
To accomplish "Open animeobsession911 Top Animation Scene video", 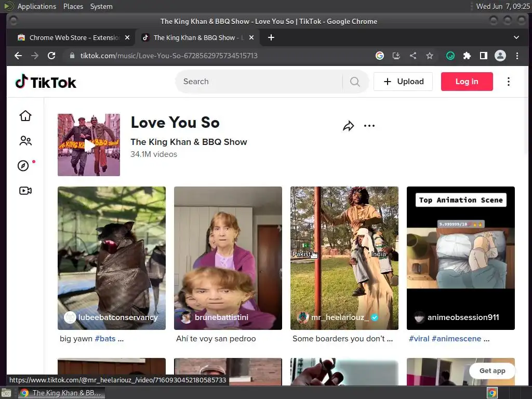I will [461, 258].
